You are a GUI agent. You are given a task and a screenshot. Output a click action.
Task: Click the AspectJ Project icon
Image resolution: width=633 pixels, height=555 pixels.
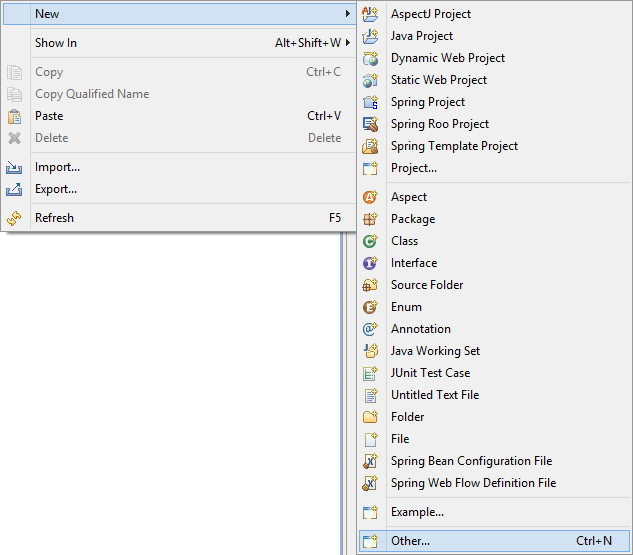[x=370, y=14]
